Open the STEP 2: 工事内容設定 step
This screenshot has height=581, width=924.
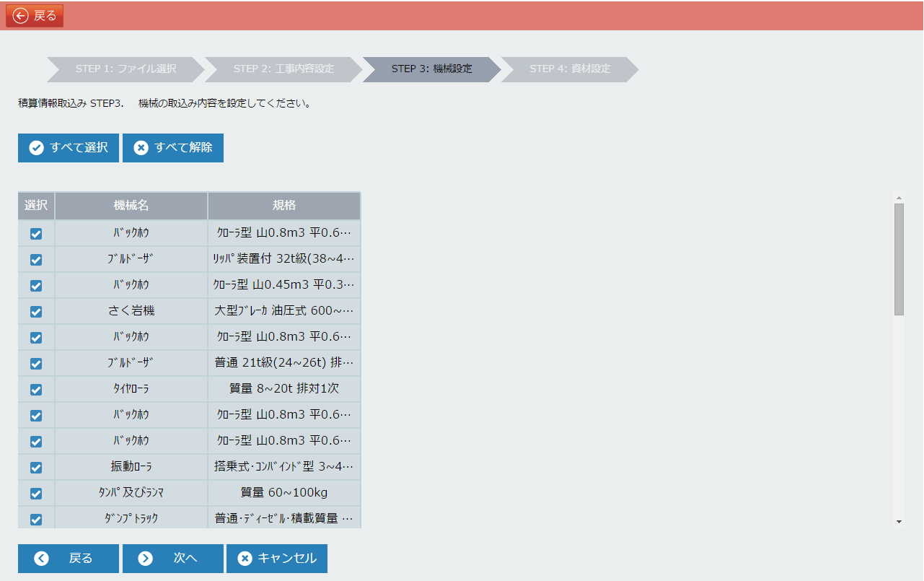(x=283, y=69)
